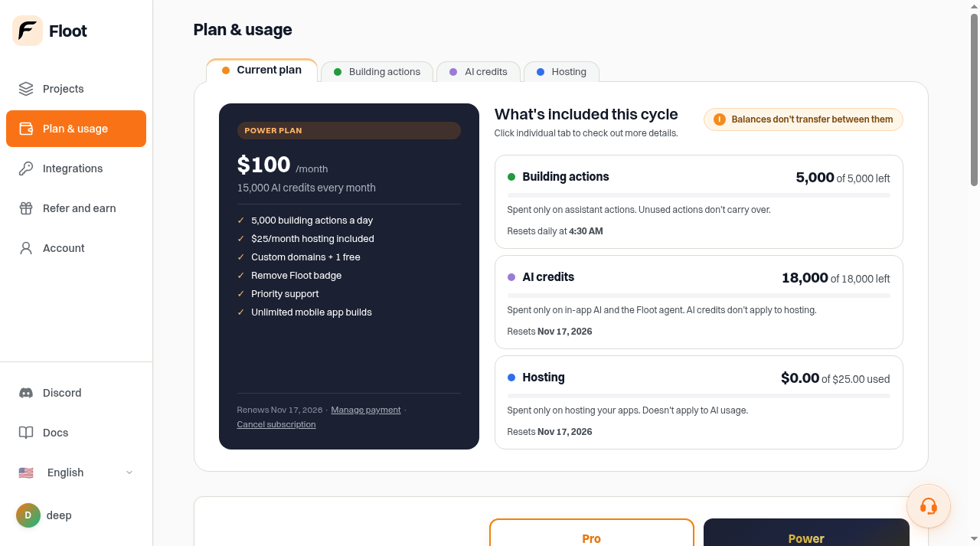Go to Refer and earn page

point(77,208)
